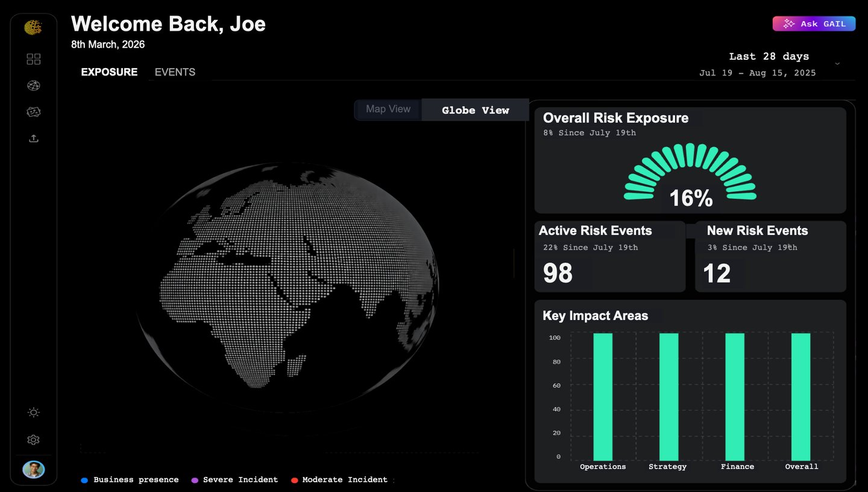The width and height of the screenshot is (868, 492).
Task: Click the 16% exposure value
Action: point(691,198)
